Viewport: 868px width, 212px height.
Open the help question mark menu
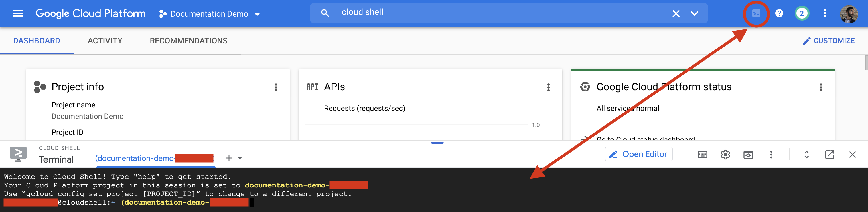pyautogui.click(x=779, y=13)
